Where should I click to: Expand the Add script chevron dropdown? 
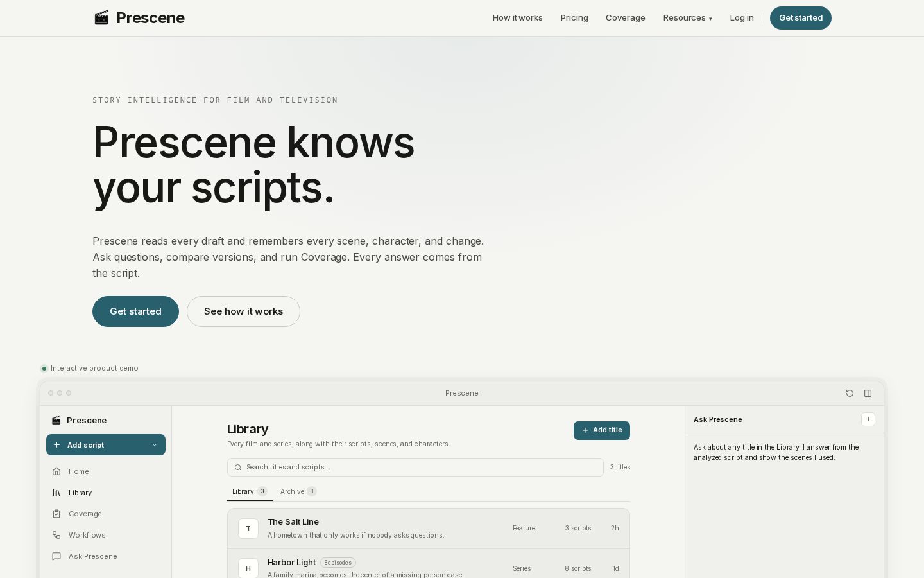coord(155,445)
